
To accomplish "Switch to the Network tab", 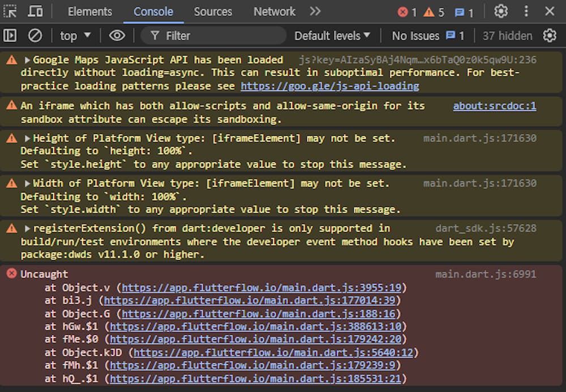I will [x=274, y=11].
